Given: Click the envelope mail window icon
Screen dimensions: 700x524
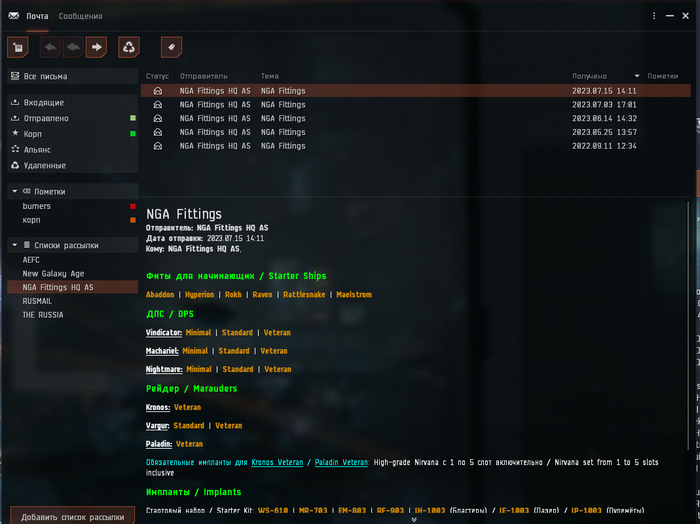Looking at the screenshot, I should (x=14, y=16).
